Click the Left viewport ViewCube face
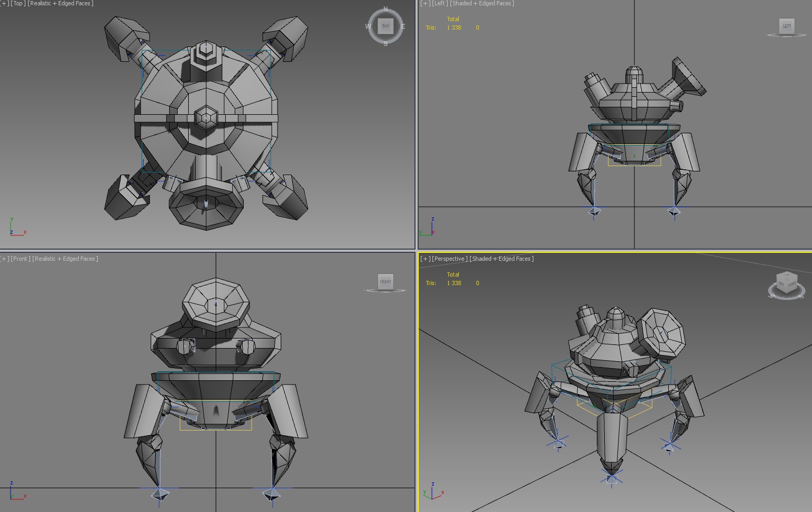Screen dimensions: 812x512 click(787, 26)
